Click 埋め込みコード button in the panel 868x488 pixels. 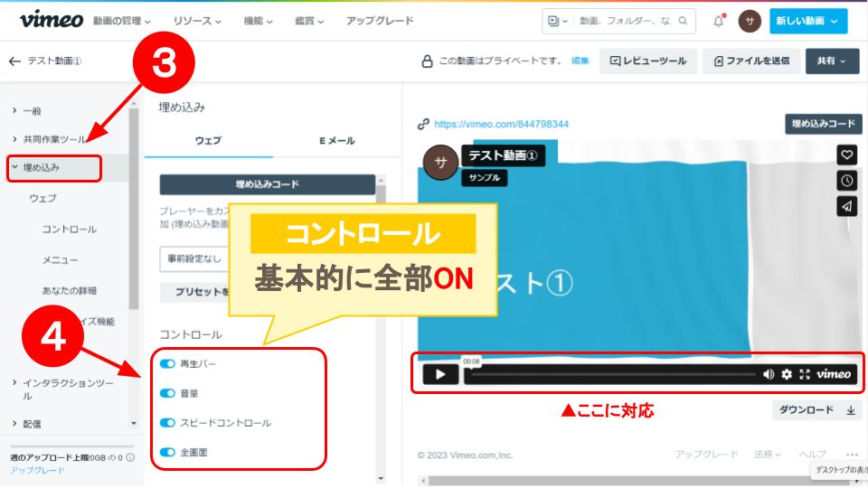tap(268, 184)
